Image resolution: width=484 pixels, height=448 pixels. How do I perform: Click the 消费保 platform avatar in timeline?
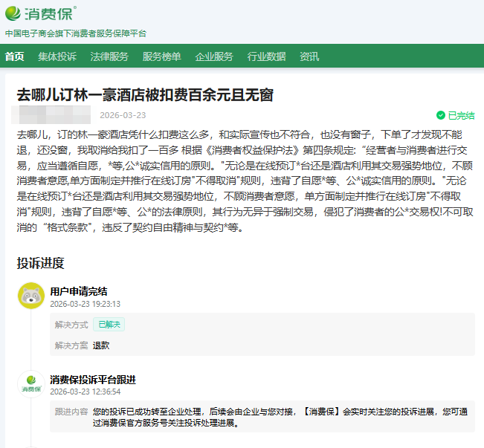tap(30, 384)
